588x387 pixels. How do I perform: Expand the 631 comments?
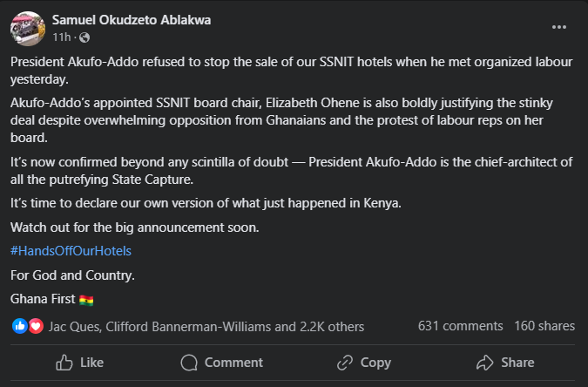coord(461,326)
